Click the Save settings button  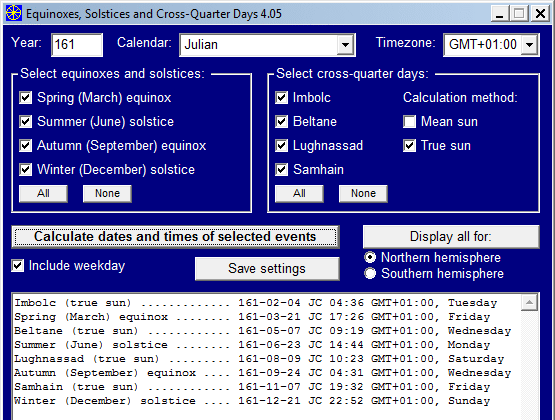tap(267, 269)
